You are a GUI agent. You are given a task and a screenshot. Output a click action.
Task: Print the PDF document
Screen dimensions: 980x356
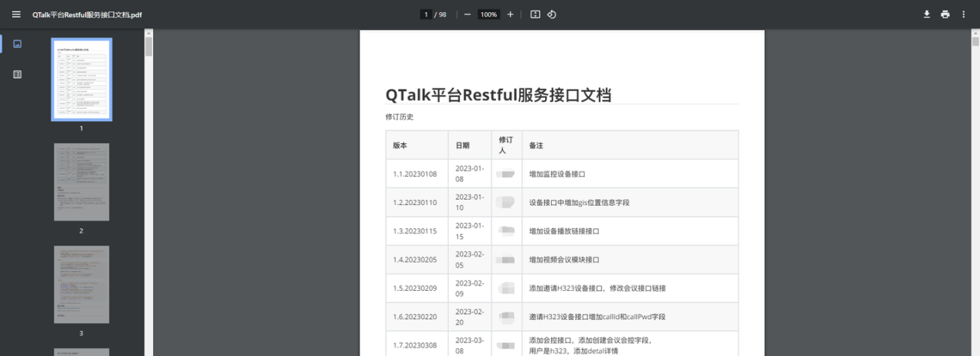tap(945, 15)
